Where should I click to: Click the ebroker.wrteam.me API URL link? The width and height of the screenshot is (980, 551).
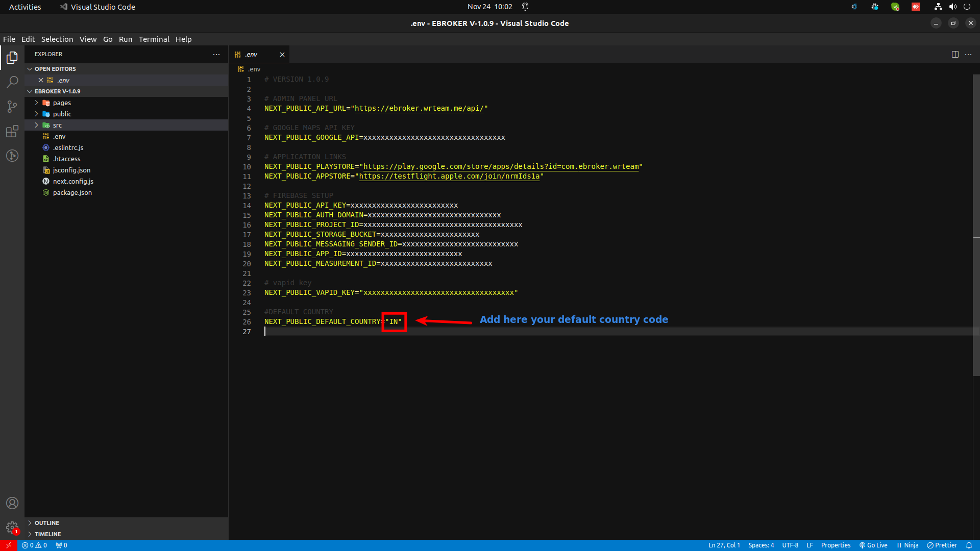pos(419,109)
